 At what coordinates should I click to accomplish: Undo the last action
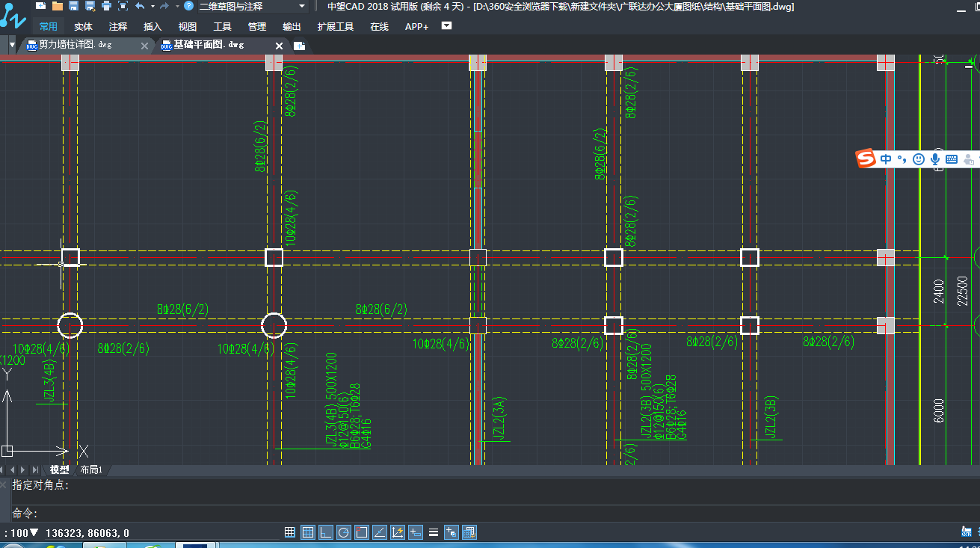tap(140, 6)
